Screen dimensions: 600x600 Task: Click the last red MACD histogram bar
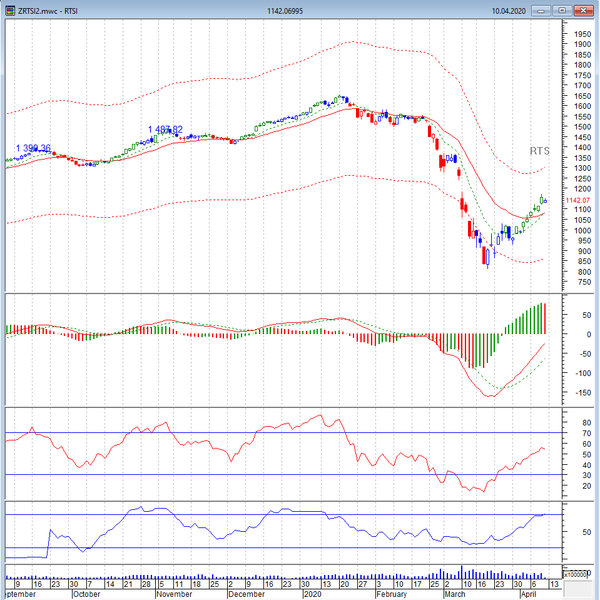click(x=545, y=319)
